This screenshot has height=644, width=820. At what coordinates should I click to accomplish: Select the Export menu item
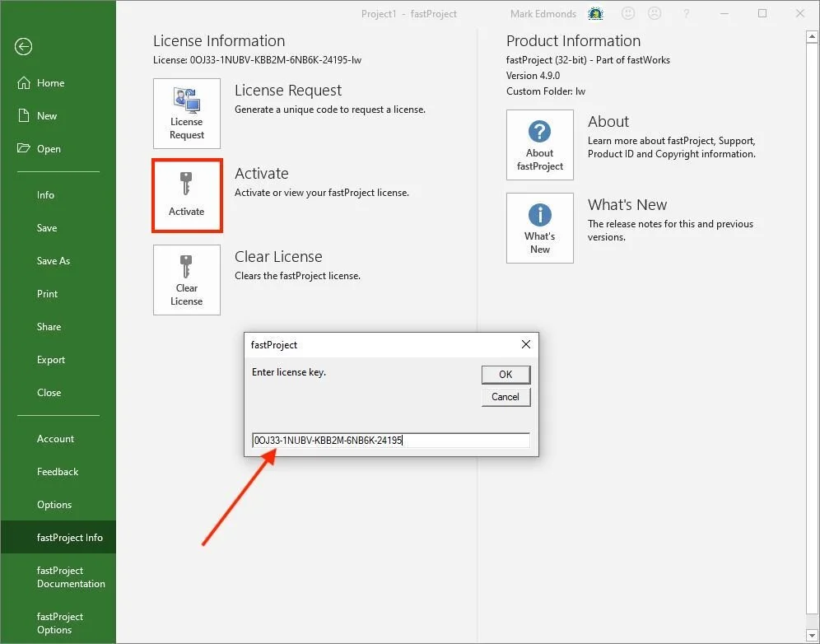[x=51, y=359]
